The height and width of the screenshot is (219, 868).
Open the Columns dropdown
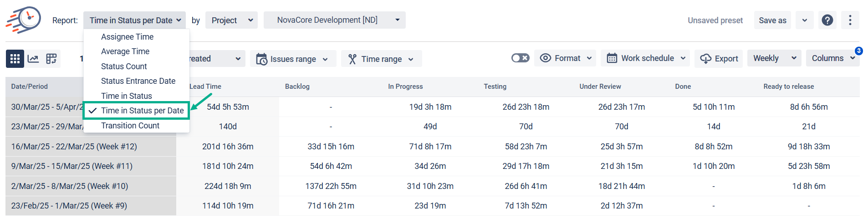[x=832, y=58]
